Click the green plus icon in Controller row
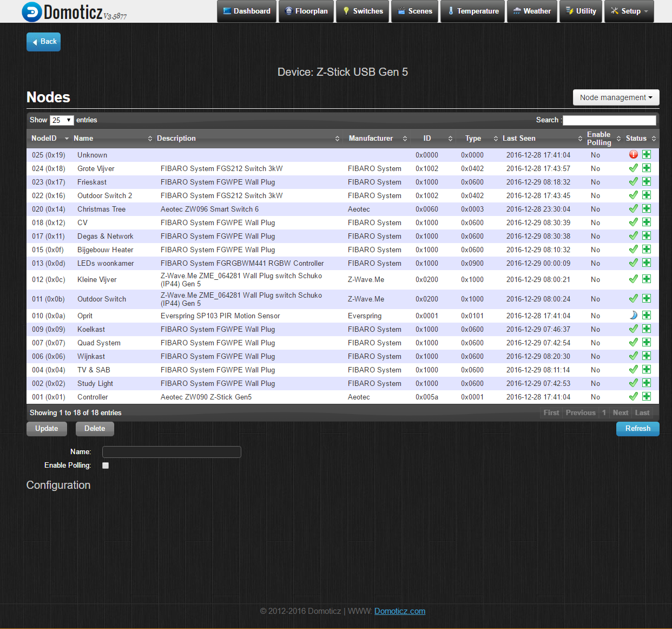The height and width of the screenshot is (629, 672). [x=647, y=397]
